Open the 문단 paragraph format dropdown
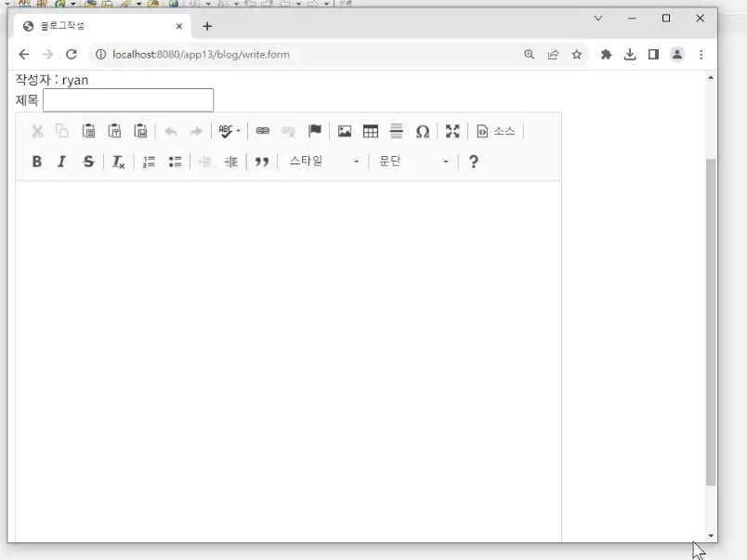The height and width of the screenshot is (560, 747). click(x=413, y=162)
